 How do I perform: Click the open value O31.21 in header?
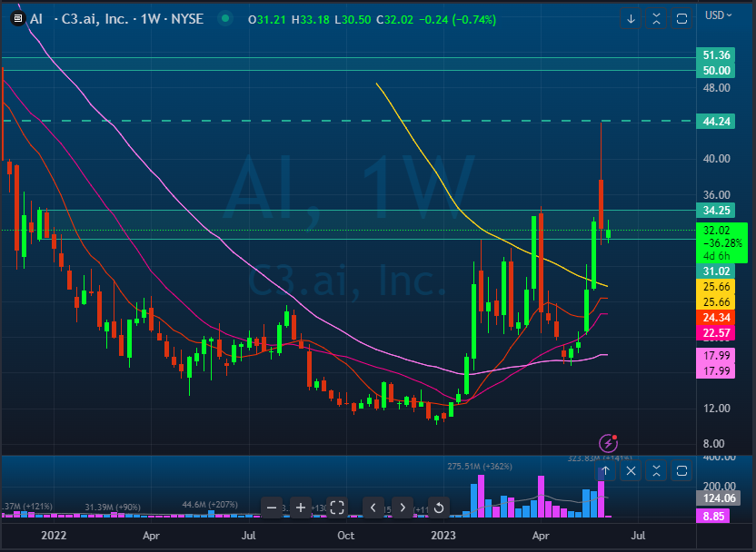[x=266, y=20]
